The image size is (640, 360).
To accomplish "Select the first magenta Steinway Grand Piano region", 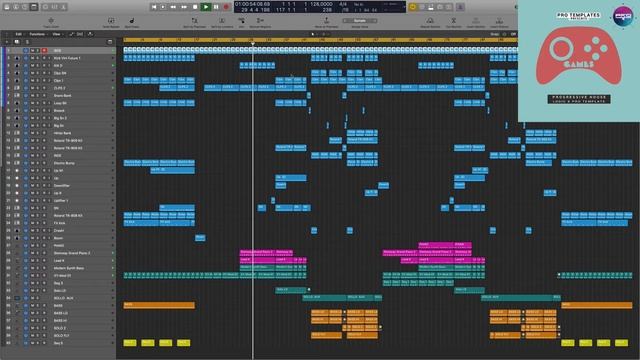I will (x=257, y=253).
